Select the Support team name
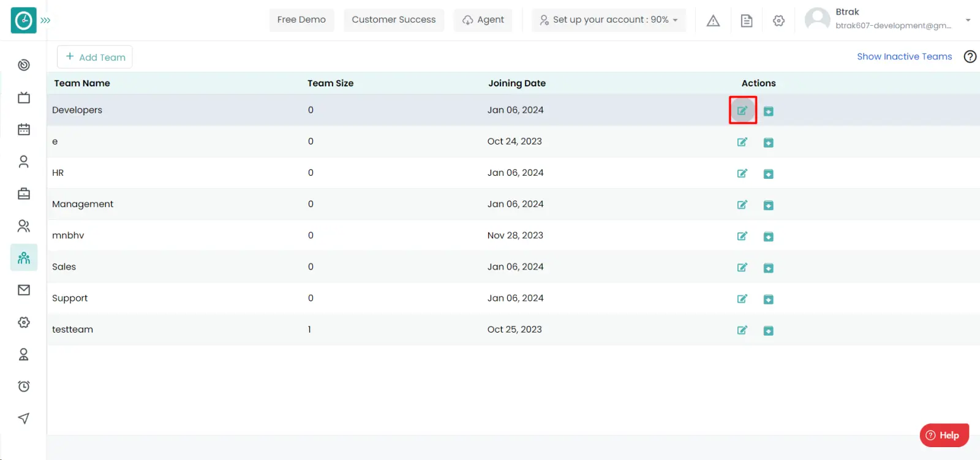Screen dimensions: 980x460 pyautogui.click(x=70, y=298)
